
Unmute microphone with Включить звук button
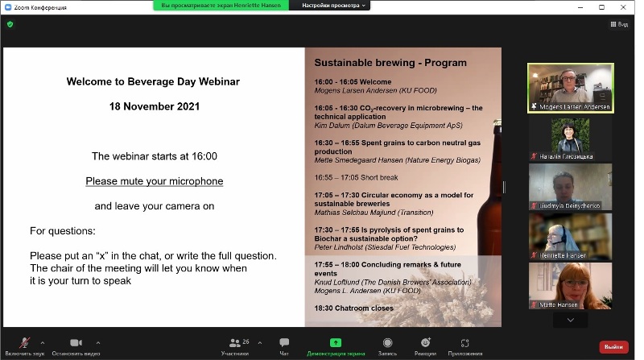[x=25, y=347]
